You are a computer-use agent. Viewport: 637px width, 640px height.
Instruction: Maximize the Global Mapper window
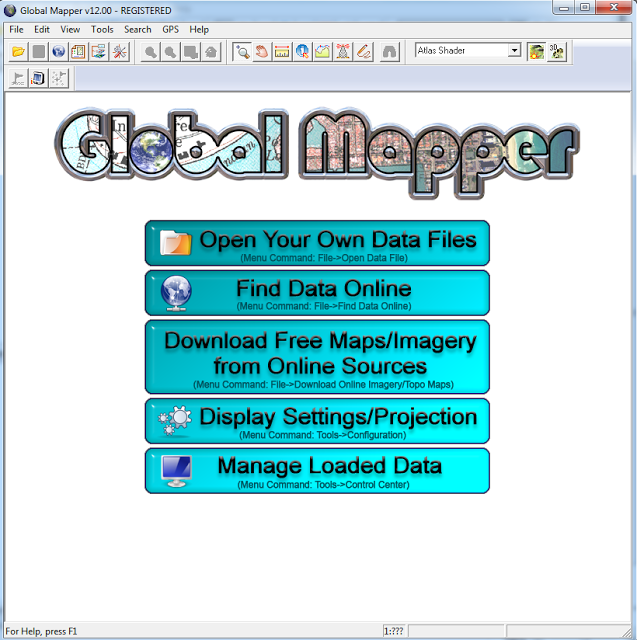[x=585, y=8]
